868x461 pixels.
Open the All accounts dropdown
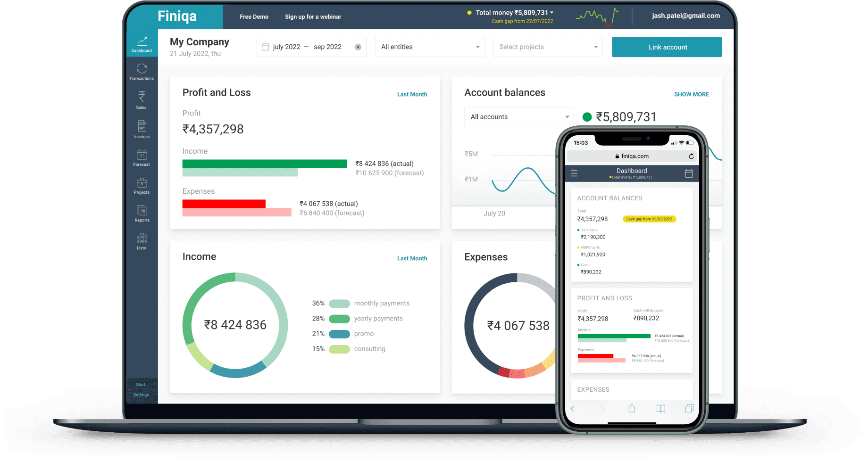click(519, 117)
